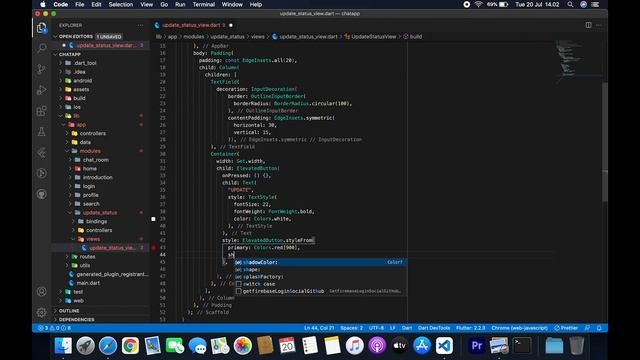Click the editor vertical scrollbar

pyautogui.click(x=605, y=142)
